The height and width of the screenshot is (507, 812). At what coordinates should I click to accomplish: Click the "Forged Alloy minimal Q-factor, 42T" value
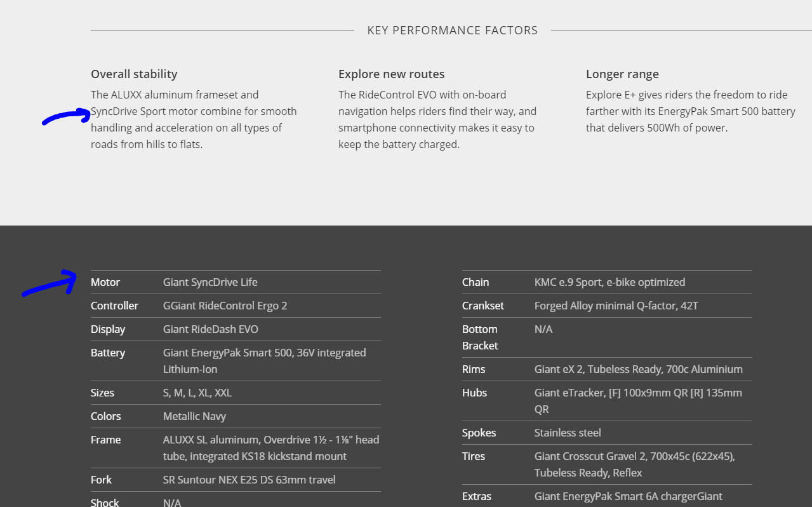click(x=616, y=306)
